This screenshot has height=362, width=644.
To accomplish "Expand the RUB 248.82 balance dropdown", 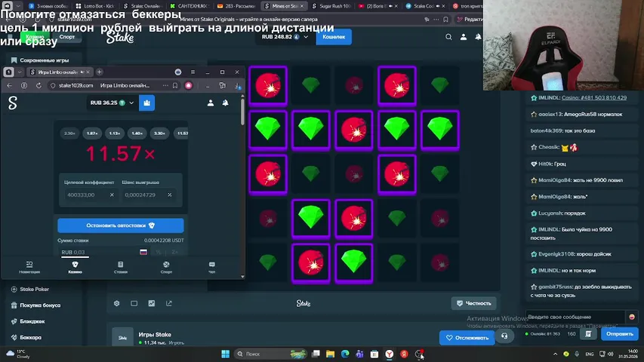I will coord(306,37).
